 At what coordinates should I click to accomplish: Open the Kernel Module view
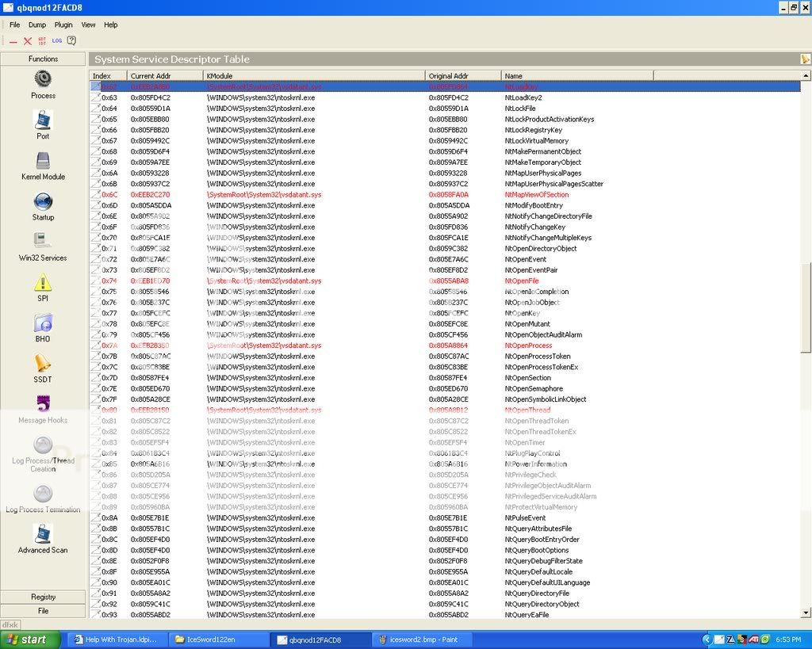coord(43,160)
